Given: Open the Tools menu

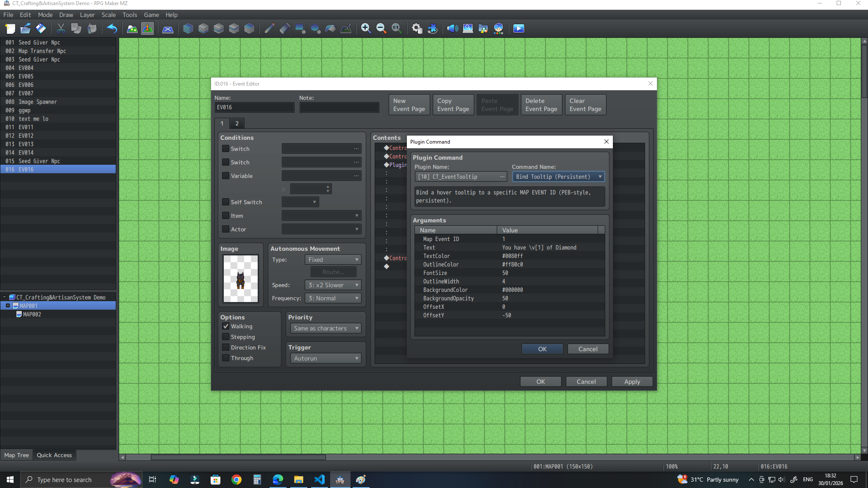Looking at the screenshot, I should (x=130, y=15).
